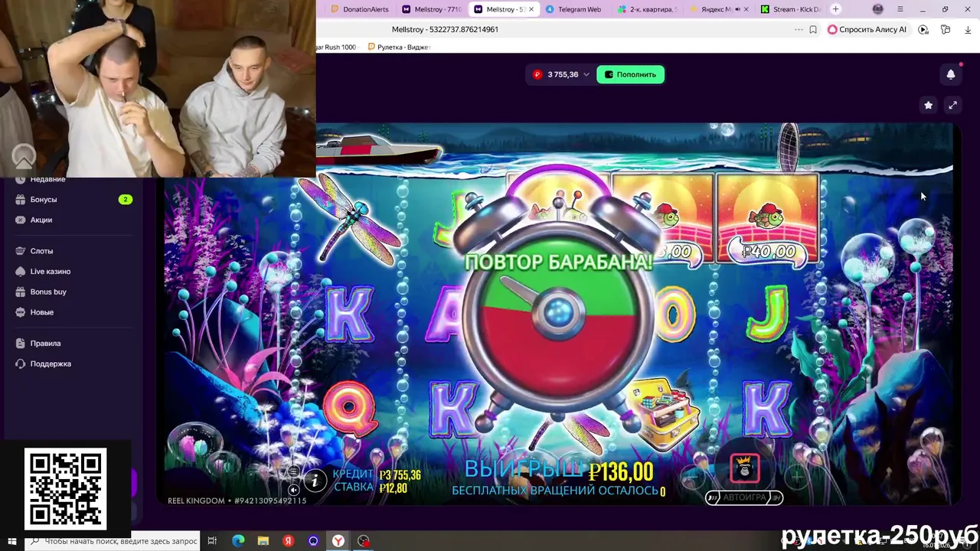Open Акции in the sidebar
Image resolution: width=980 pixels, height=551 pixels.
(41, 220)
